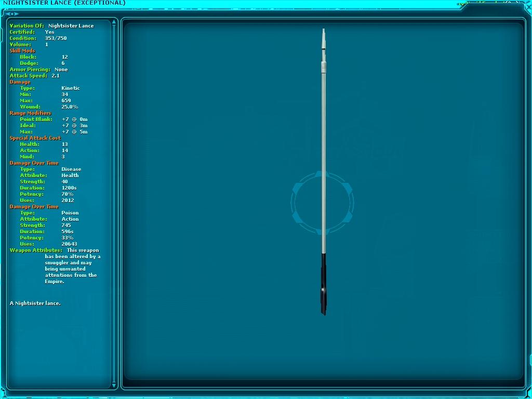
Task: Click the poison attribute value 'Action'
Action: [x=70, y=219]
